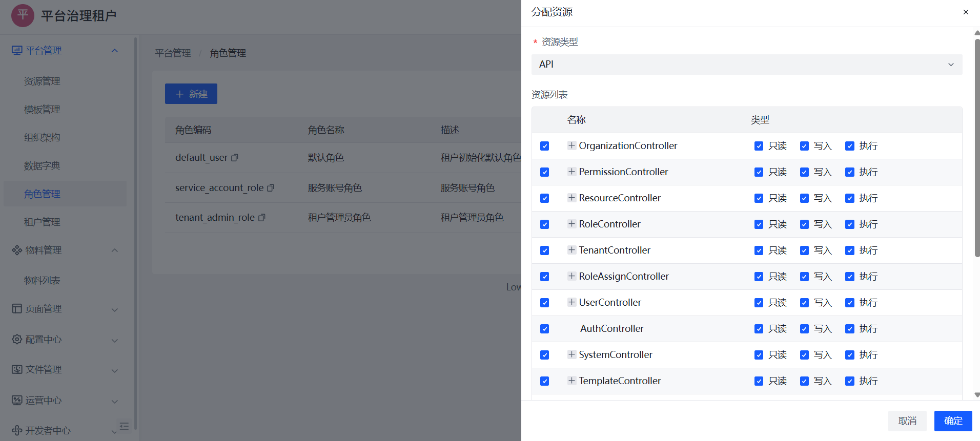The width and height of the screenshot is (980, 441).
Task: Click the plus icon beside OrganizationController
Action: (x=571, y=145)
